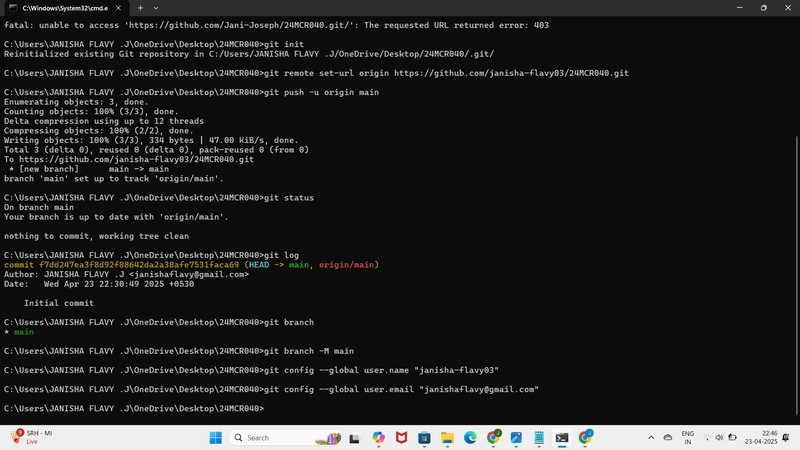This screenshot has height=450, width=800.
Task: Open the Windows Start menu
Action: point(215,438)
